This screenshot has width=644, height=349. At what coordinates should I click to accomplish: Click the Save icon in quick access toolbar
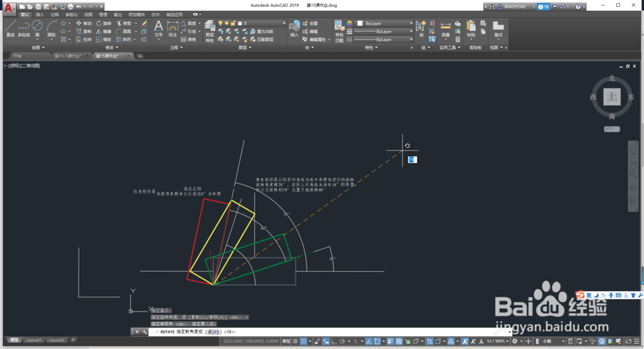pos(38,6)
